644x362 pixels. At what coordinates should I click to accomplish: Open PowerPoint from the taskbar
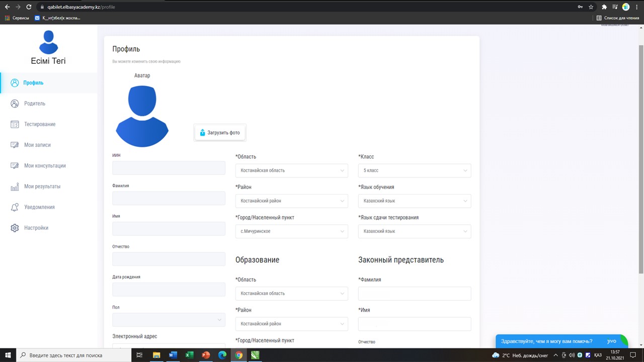click(x=206, y=355)
